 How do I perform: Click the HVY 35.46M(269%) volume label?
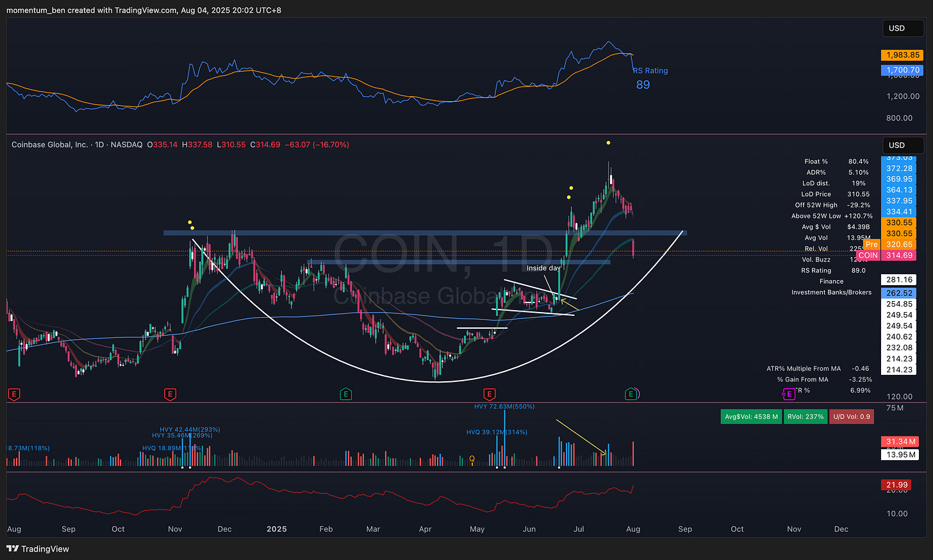point(181,436)
